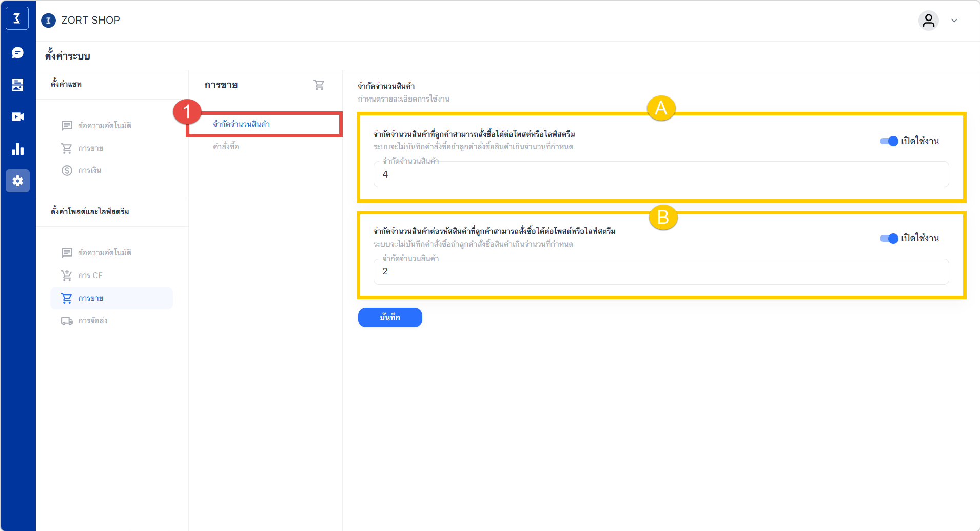Click the บันทึก save button
This screenshot has height=531, width=980.
click(389, 318)
